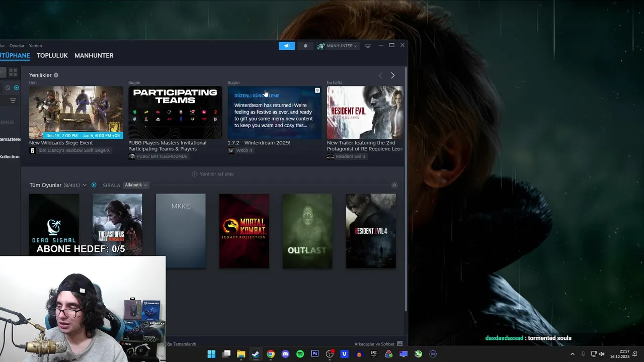This screenshot has height=362, width=644.
Task: Open the Steam notifications bell
Action: click(x=305, y=46)
